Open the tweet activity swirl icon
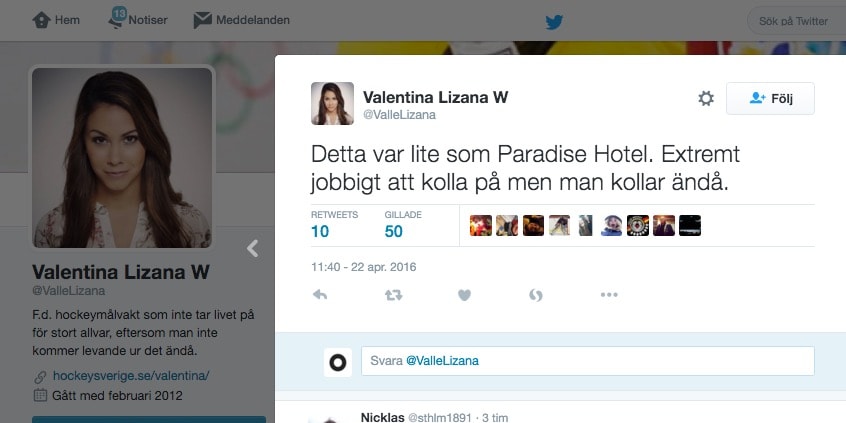846x423 pixels. [536, 295]
